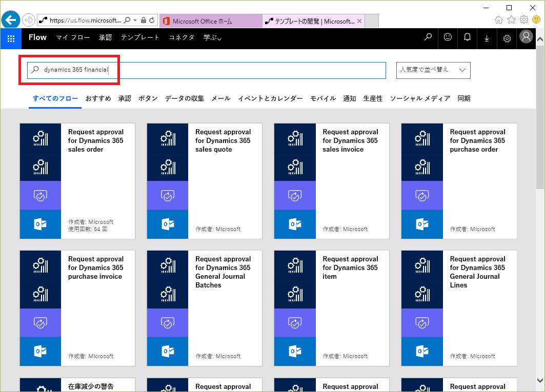Image resolution: width=545 pixels, height=392 pixels.
Task: Close the テンプレートの閲覧 browser tab
Action: point(359,21)
